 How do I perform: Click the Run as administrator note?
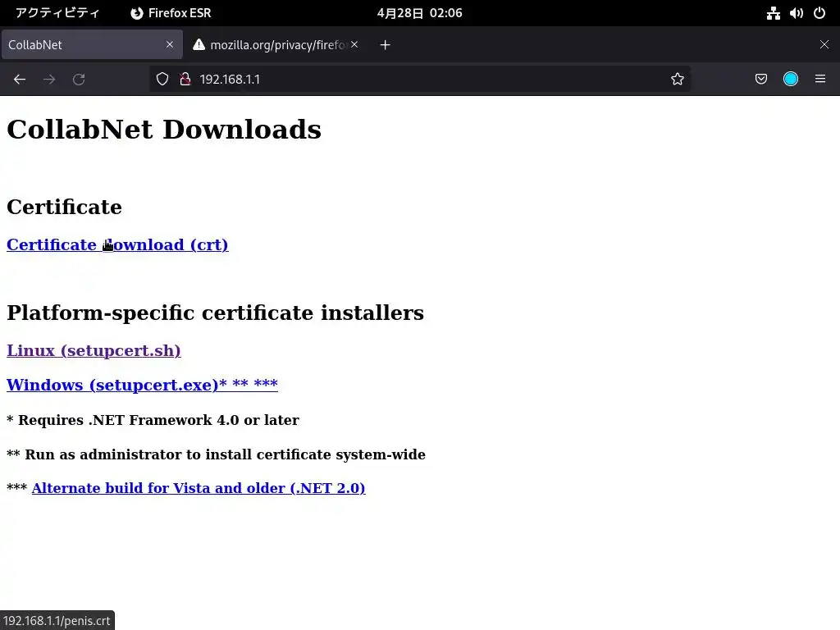coord(216,454)
